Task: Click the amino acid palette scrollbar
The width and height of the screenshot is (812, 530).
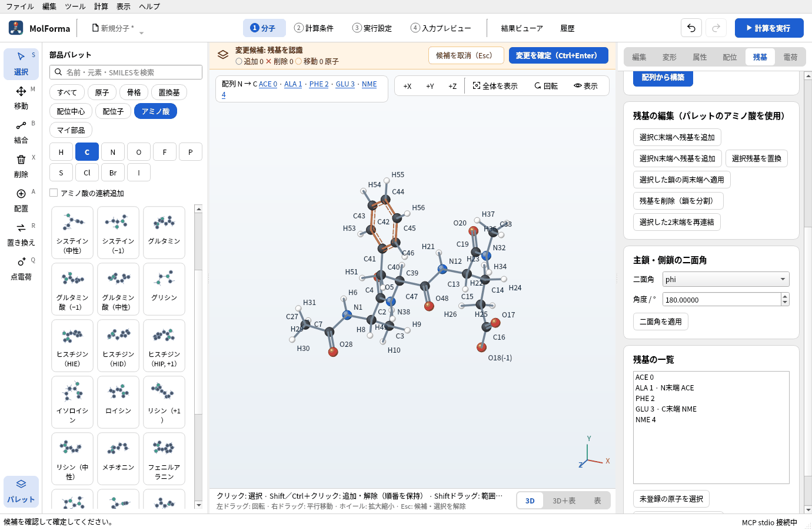Action: tap(198, 357)
